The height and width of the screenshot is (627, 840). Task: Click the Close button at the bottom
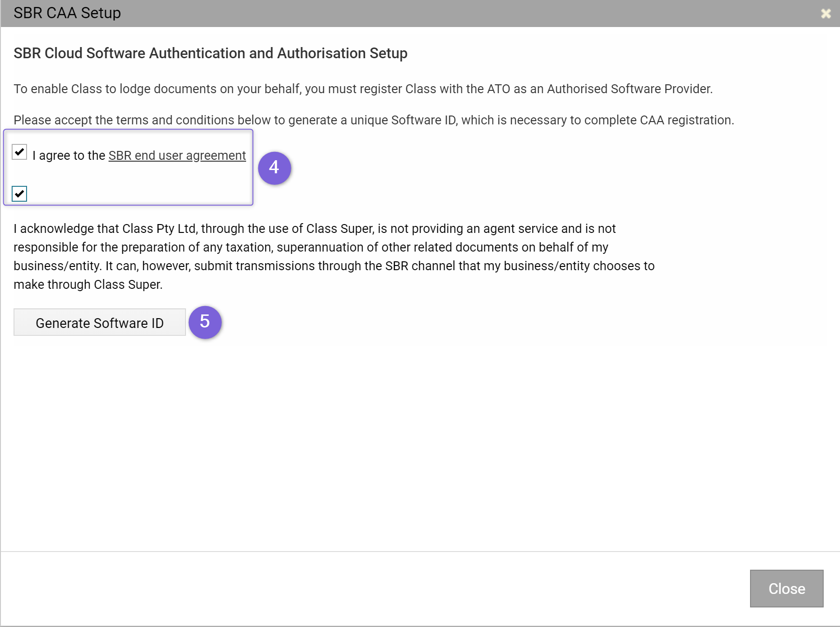click(786, 588)
